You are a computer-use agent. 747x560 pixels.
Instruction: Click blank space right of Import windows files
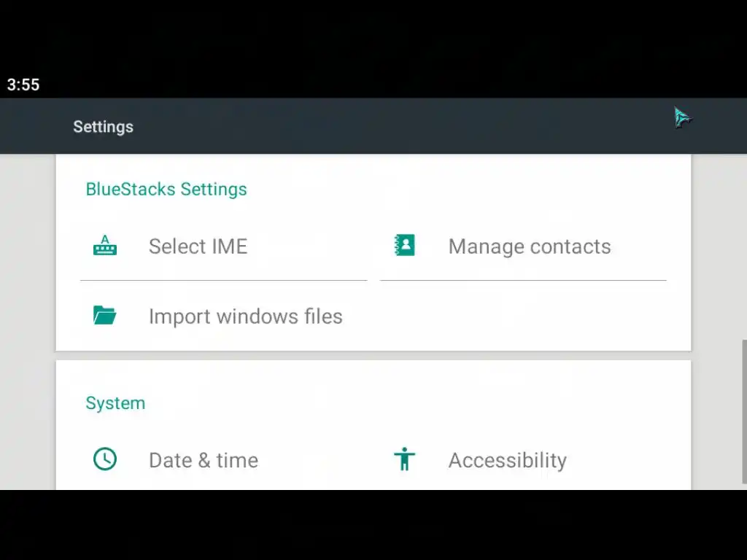coord(525,316)
